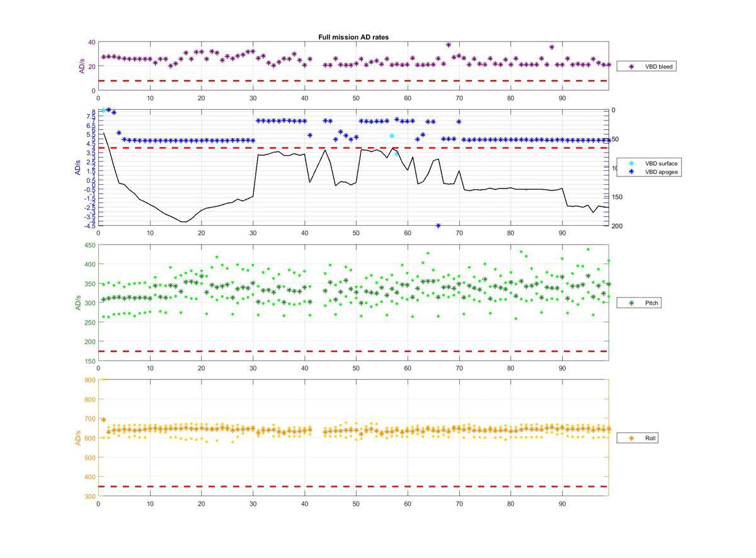756x558 pixels.
Task: Click the purple 'AD/s' y-axis label
Action: pyautogui.click(x=81, y=66)
